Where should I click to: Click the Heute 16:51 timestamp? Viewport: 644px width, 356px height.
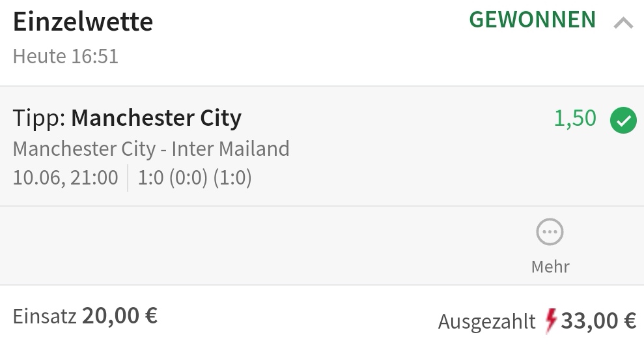(x=66, y=56)
